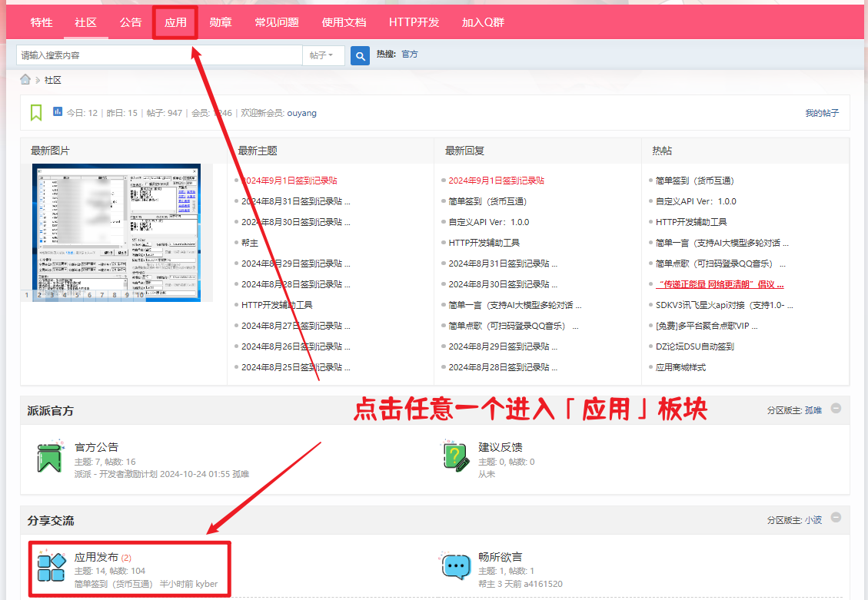868x600 pixels.
Task: View moderator 小波's profile
Action: (813, 520)
